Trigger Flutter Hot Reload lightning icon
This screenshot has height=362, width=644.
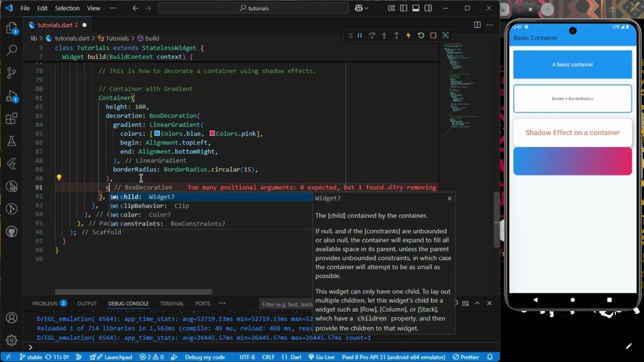[409, 35]
